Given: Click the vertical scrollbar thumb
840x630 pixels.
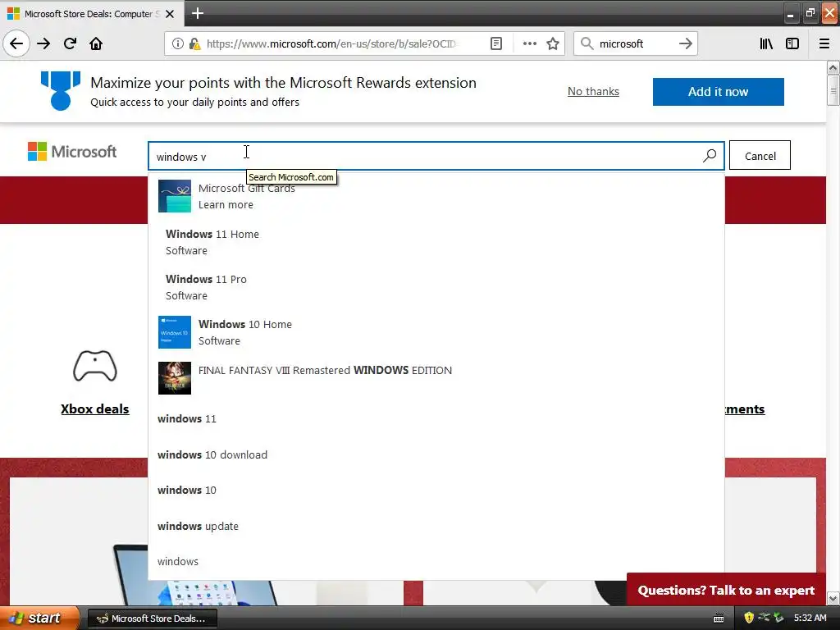Looking at the screenshot, I should click(833, 90).
